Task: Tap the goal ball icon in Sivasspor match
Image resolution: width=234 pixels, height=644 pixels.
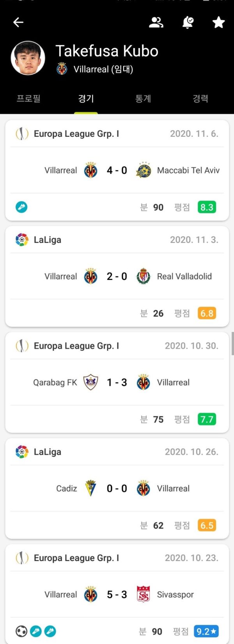Action: point(21,631)
